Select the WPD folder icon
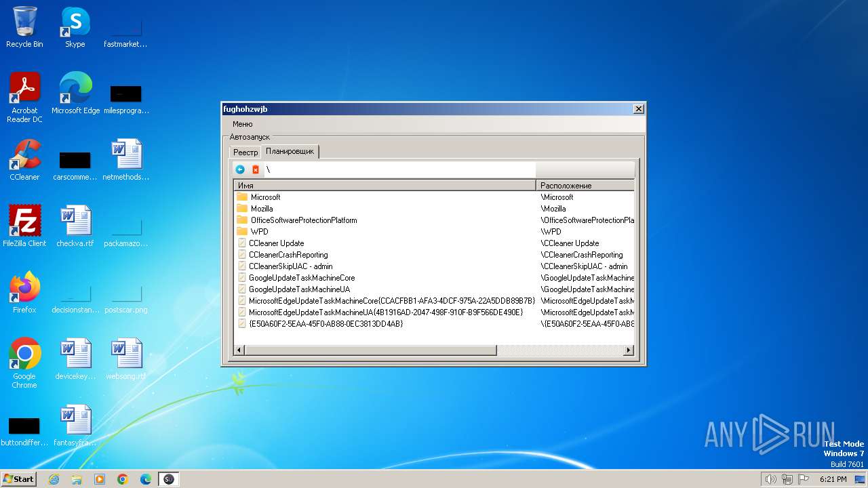 [x=242, y=232]
